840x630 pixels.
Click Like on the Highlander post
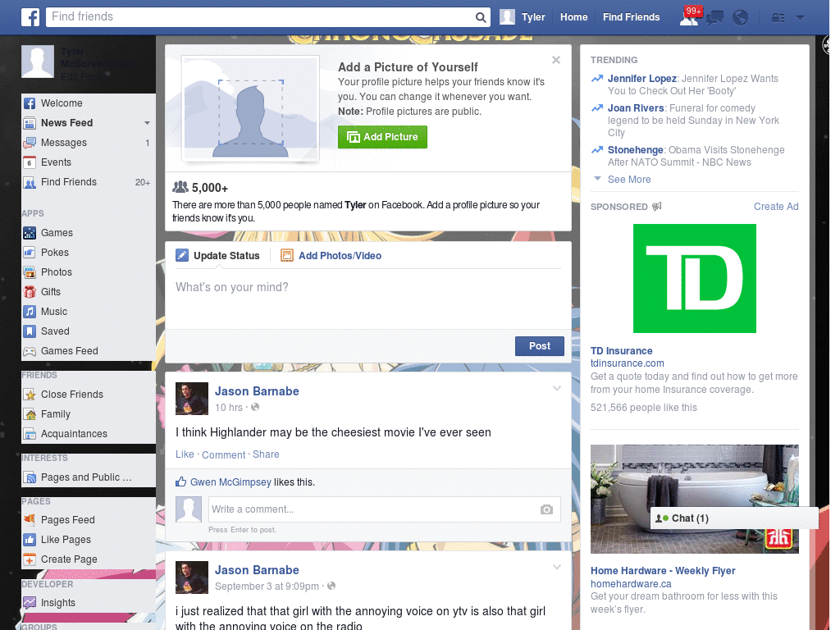click(x=185, y=454)
